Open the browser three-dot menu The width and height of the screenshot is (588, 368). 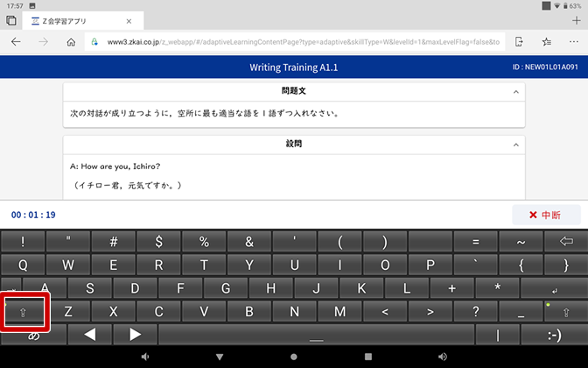pyautogui.click(x=574, y=42)
